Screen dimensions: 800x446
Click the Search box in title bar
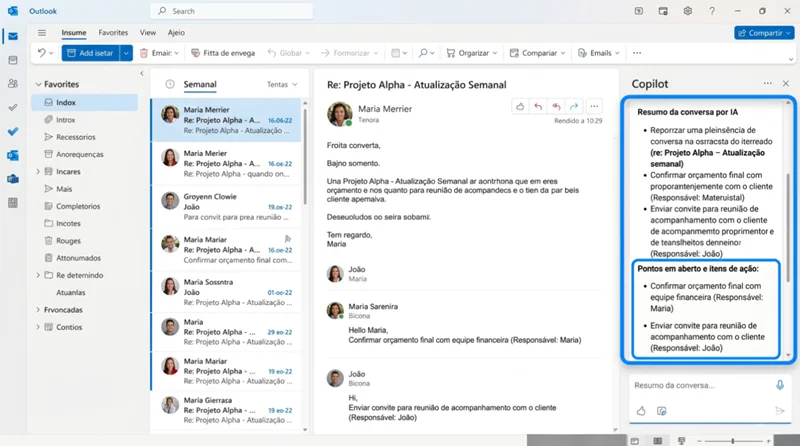[232, 11]
